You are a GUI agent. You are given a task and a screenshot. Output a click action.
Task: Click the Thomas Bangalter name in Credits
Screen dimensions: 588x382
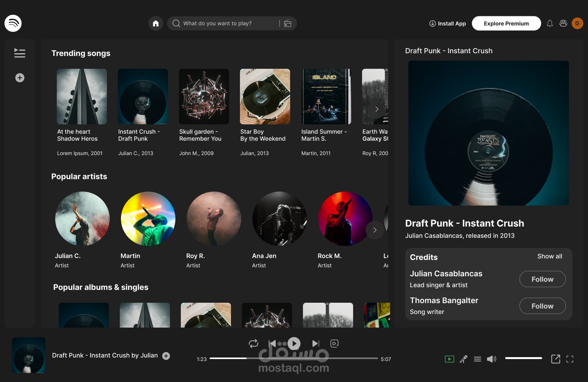tap(444, 300)
